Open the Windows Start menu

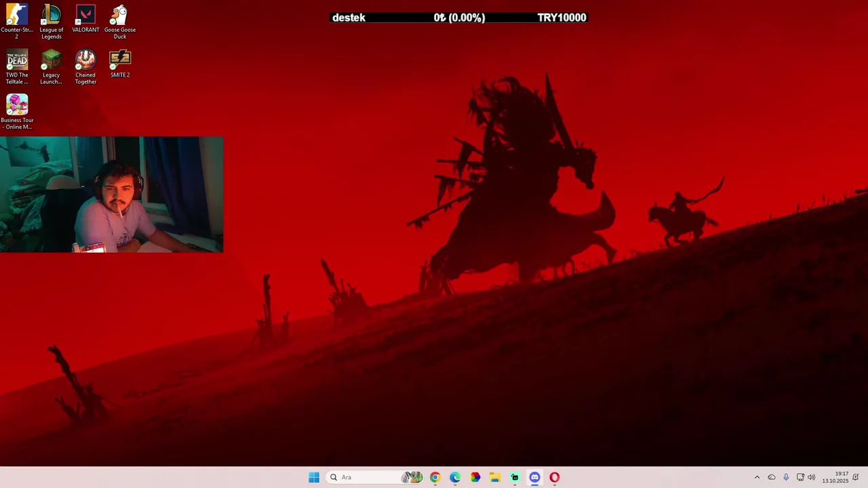314,477
